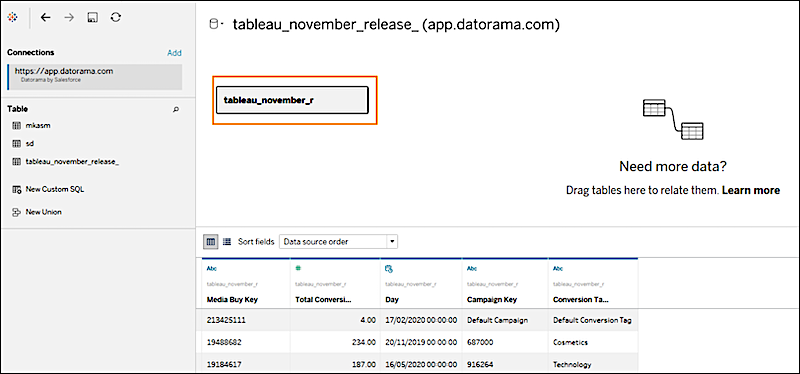Switch to data grid preview view
The height and width of the screenshot is (374, 800).
(211, 242)
